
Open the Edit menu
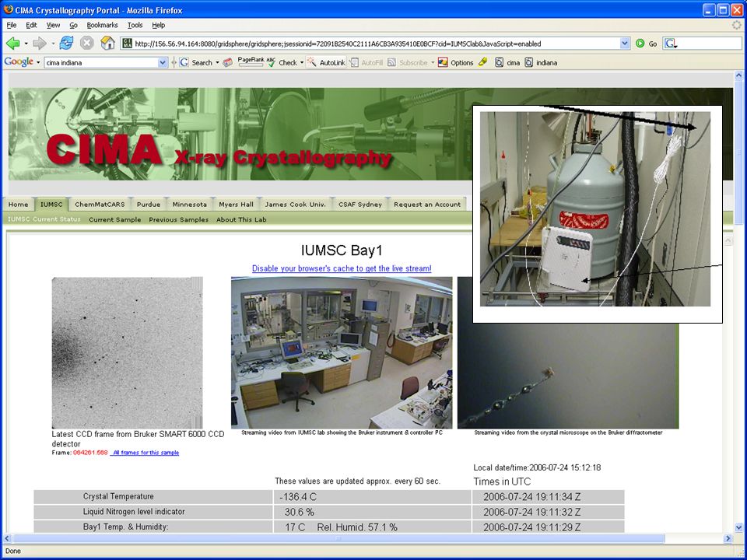tap(31, 25)
